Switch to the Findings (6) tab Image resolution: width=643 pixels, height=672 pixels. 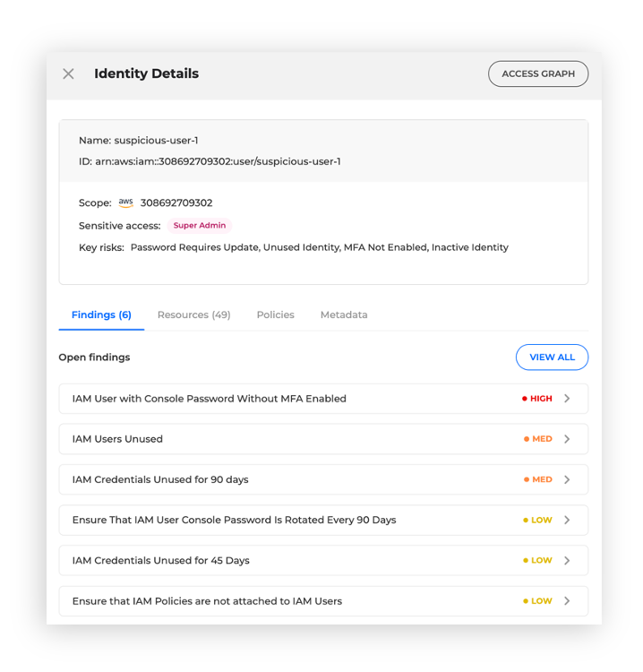click(x=101, y=315)
